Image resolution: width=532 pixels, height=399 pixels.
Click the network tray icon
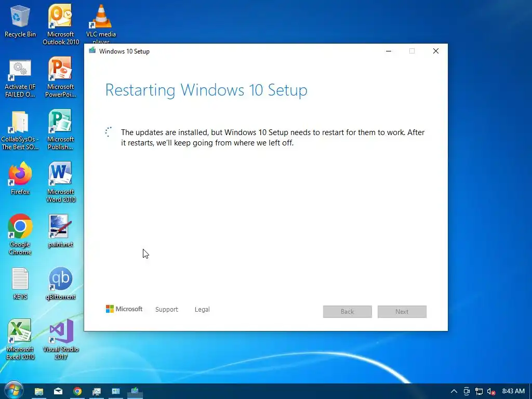click(x=478, y=391)
